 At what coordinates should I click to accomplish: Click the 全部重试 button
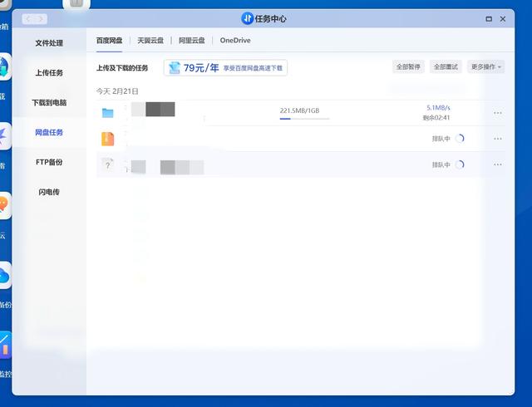tap(446, 66)
